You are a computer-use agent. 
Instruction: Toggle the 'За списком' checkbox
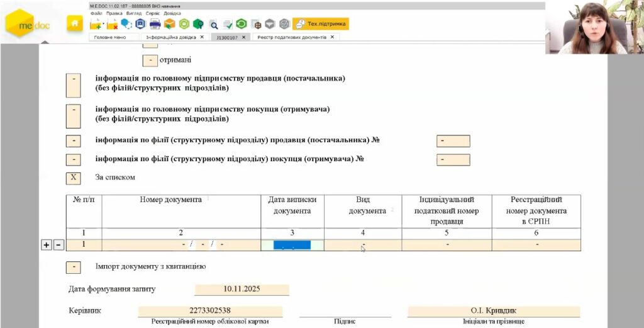click(x=73, y=178)
